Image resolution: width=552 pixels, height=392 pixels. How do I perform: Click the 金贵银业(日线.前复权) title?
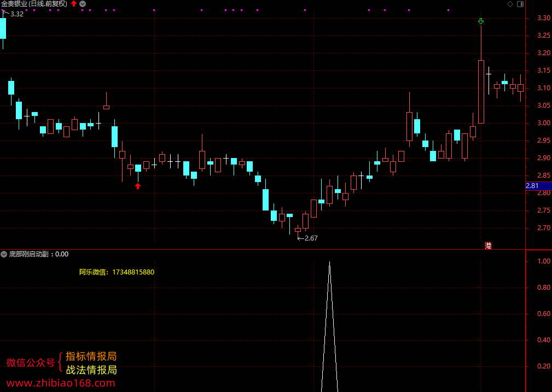[34, 4]
